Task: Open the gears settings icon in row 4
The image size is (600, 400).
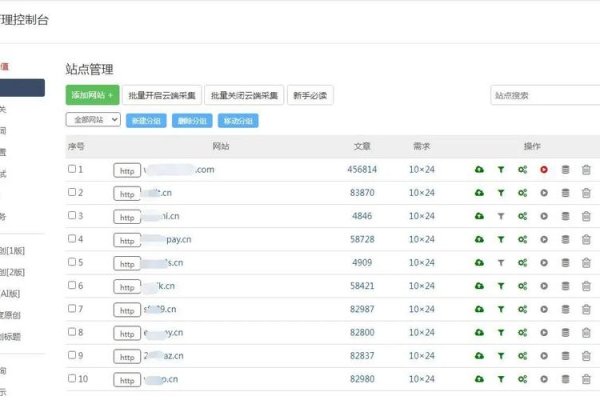Action: tap(522, 240)
